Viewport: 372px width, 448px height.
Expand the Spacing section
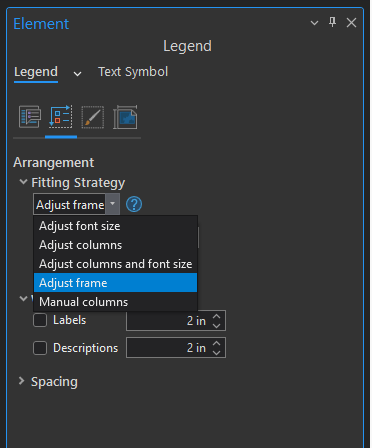tap(22, 381)
